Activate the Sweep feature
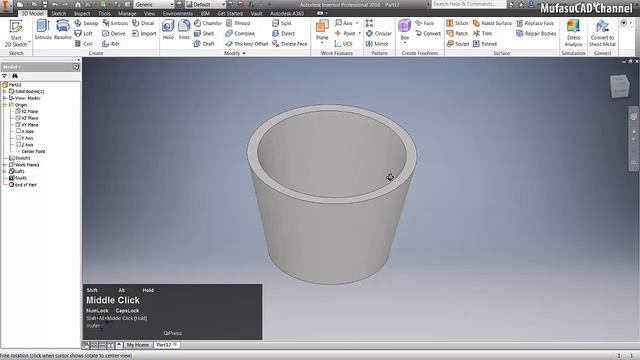This screenshot has width=640, height=360. point(86,23)
